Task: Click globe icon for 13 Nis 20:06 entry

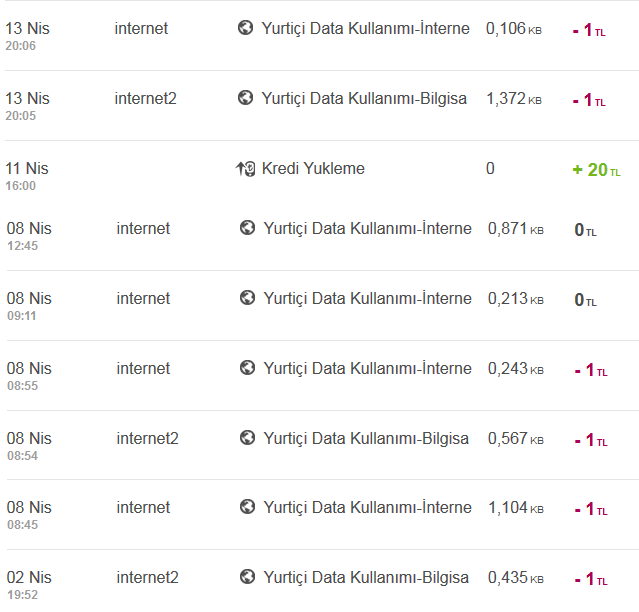Action: click(x=245, y=28)
